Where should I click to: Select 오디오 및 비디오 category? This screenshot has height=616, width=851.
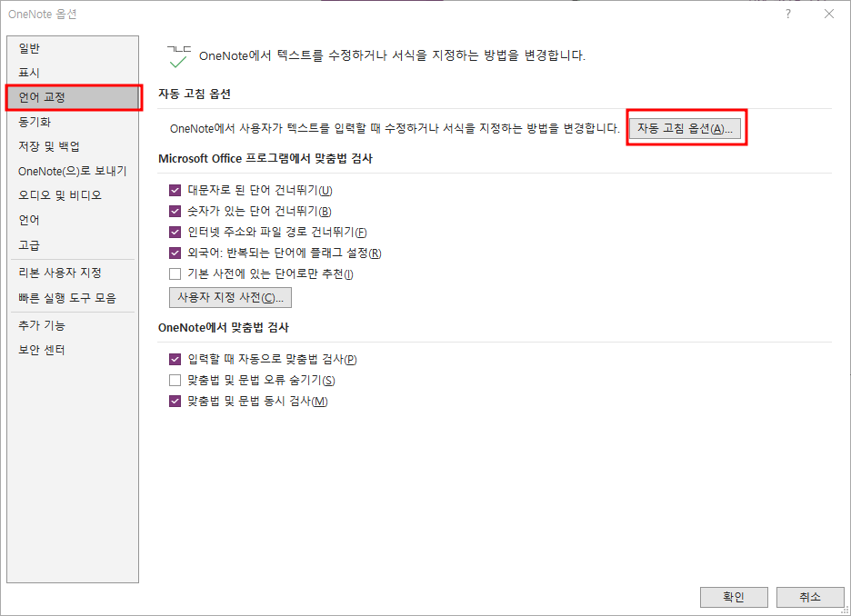pos(73,195)
